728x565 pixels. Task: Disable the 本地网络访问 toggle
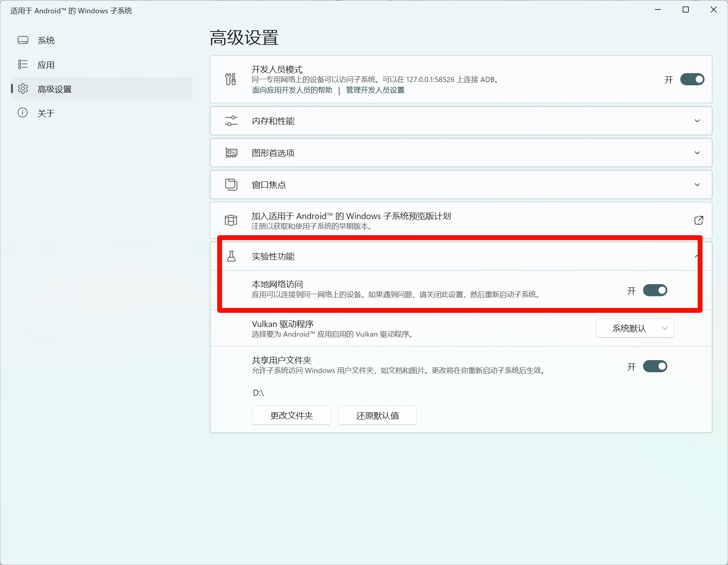[655, 290]
